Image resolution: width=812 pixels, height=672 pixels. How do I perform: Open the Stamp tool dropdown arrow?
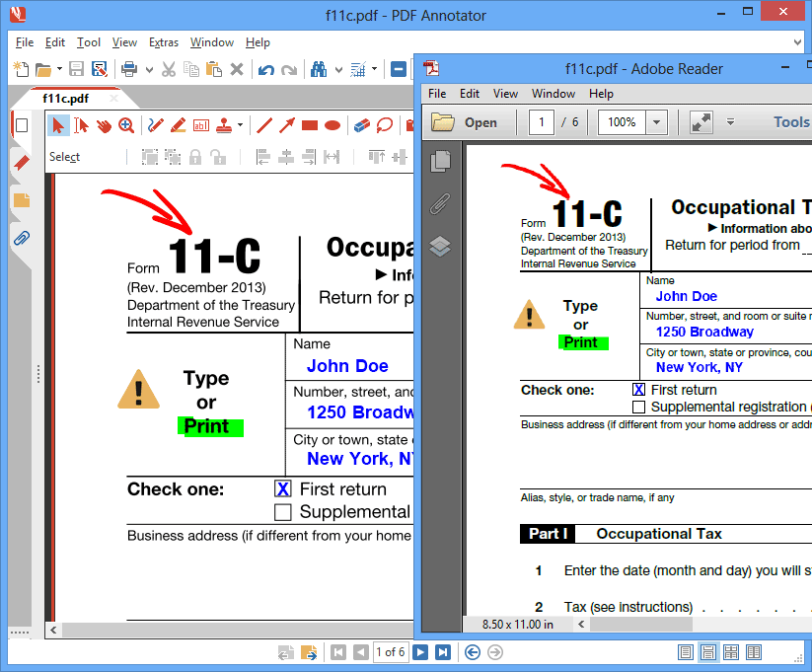point(239,126)
